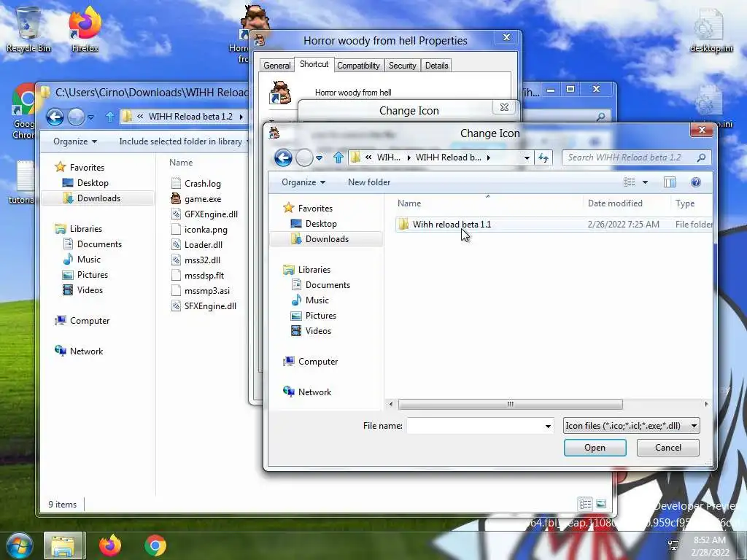
Task: Show the preview pane in Change Icon dialog
Action: point(670,182)
